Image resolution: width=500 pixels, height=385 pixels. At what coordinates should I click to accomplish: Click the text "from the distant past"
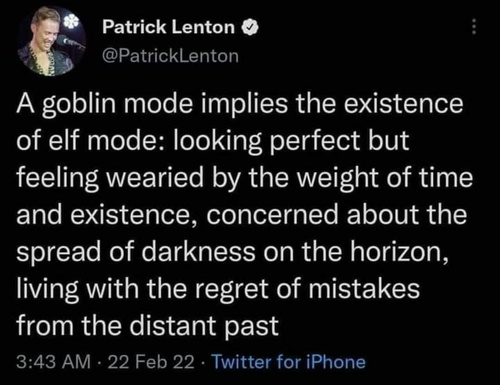(148, 326)
